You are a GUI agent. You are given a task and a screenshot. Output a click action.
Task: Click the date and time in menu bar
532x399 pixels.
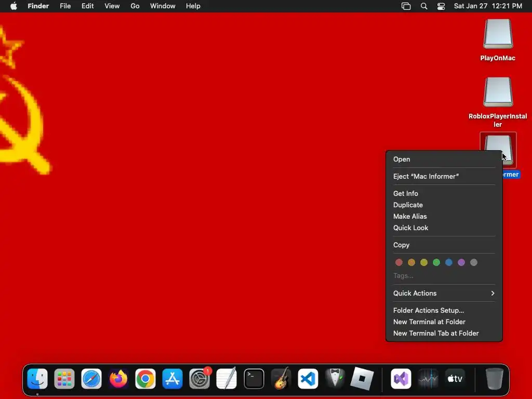tap(488, 6)
